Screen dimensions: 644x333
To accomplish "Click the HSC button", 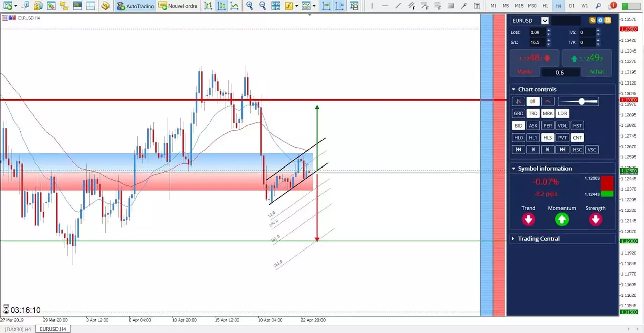I will (x=577, y=150).
